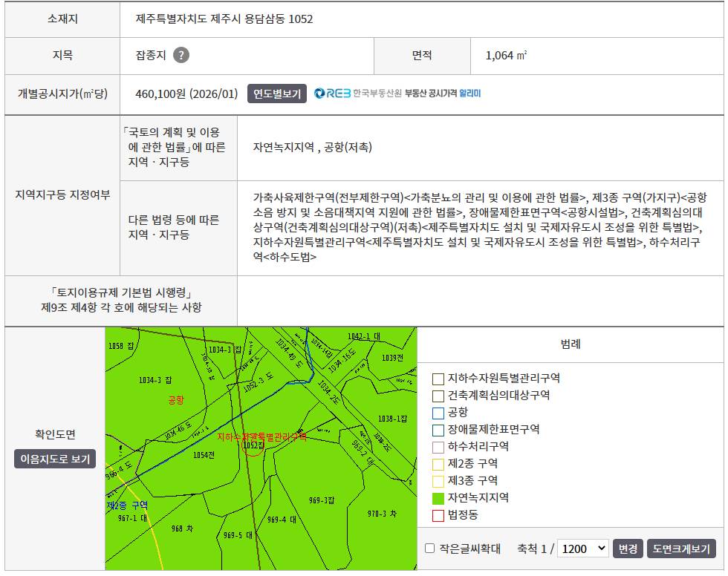Screen dimensions: 728x576
Task: Click the 지하수자원특별관리구역 legend swatch
Action: 438,379
